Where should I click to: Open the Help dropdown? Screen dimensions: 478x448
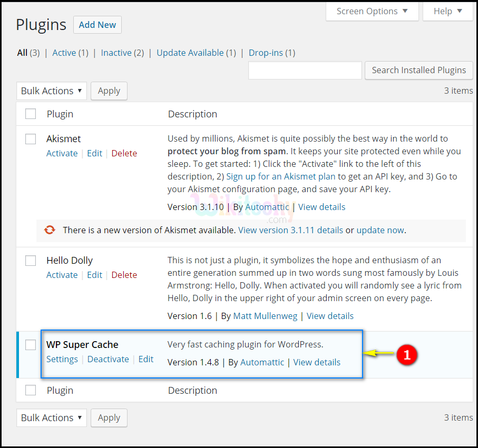point(447,11)
